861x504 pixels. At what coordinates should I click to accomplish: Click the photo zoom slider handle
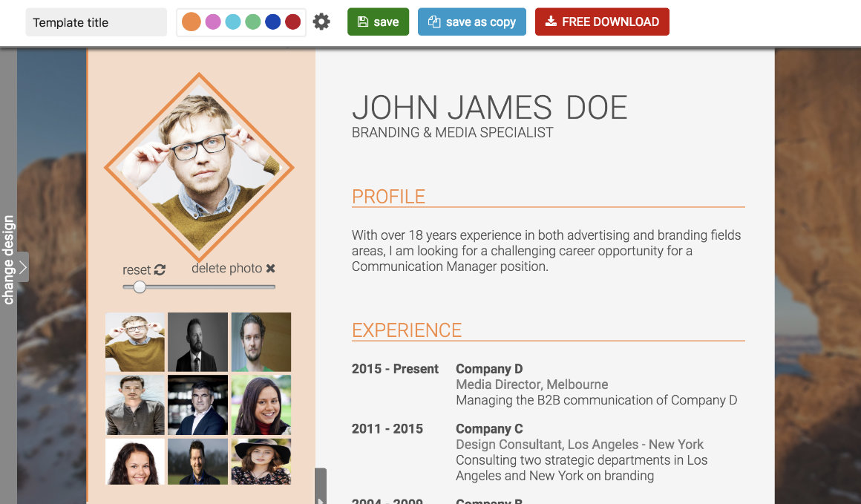[140, 287]
